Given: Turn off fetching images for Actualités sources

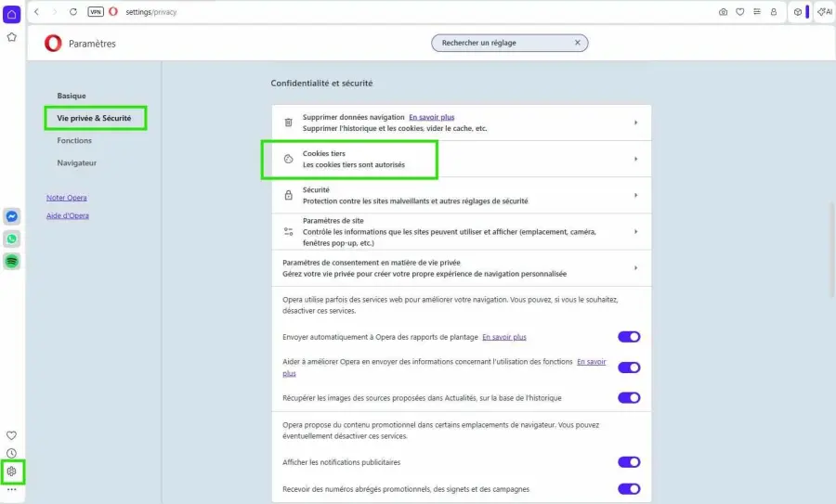Looking at the screenshot, I should point(629,397).
